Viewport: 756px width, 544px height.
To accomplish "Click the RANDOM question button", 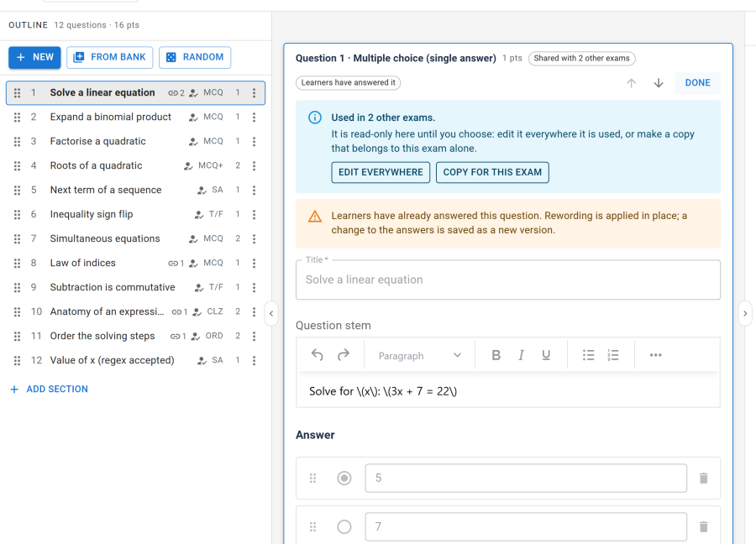I will (x=195, y=57).
